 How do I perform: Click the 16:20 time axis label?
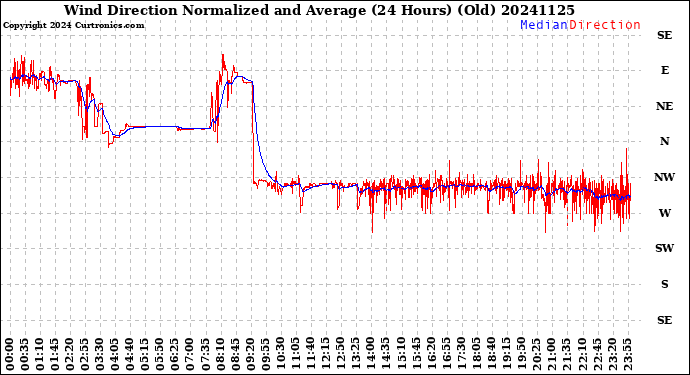pos(431,354)
